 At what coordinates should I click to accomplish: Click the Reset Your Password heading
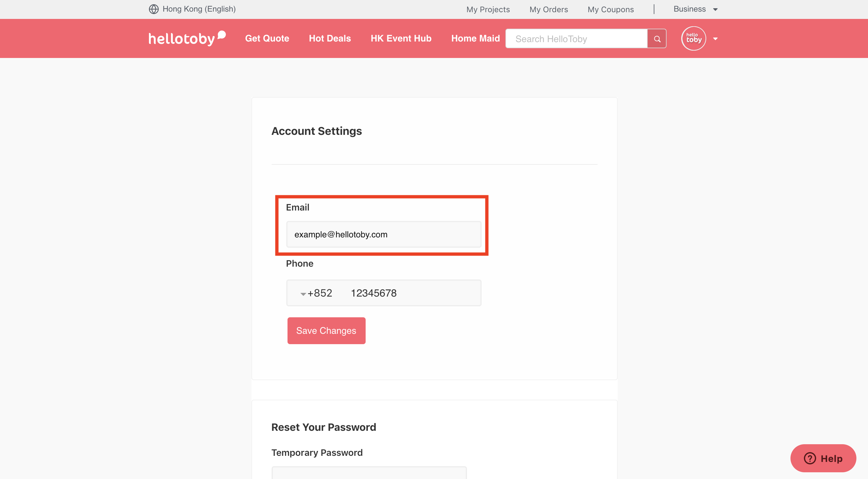point(324,427)
